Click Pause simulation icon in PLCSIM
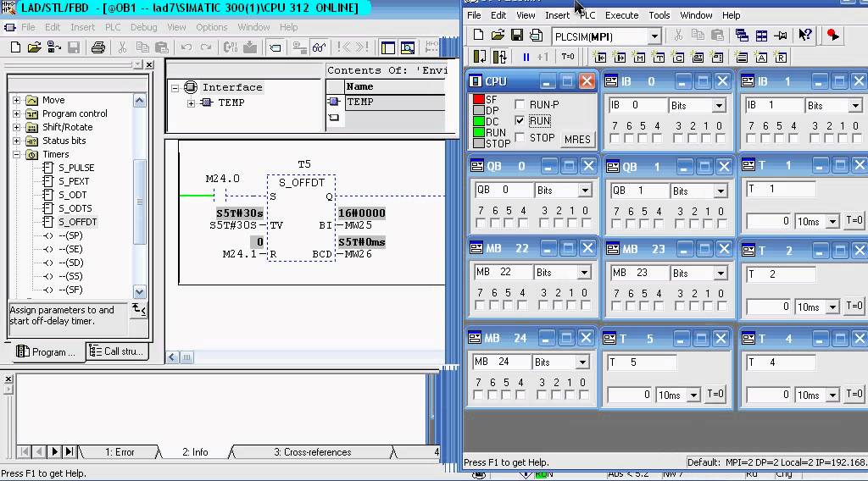Image resolution: width=868 pixels, height=481 pixels. click(x=526, y=57)
